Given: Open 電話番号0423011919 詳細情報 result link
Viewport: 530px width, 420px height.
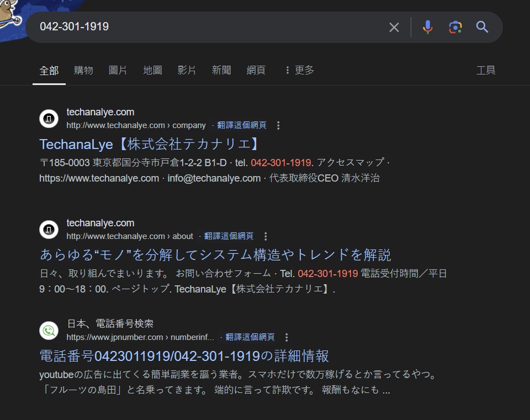Looking at the screenshot, I should pyautogui.click(x=184, y=355).
